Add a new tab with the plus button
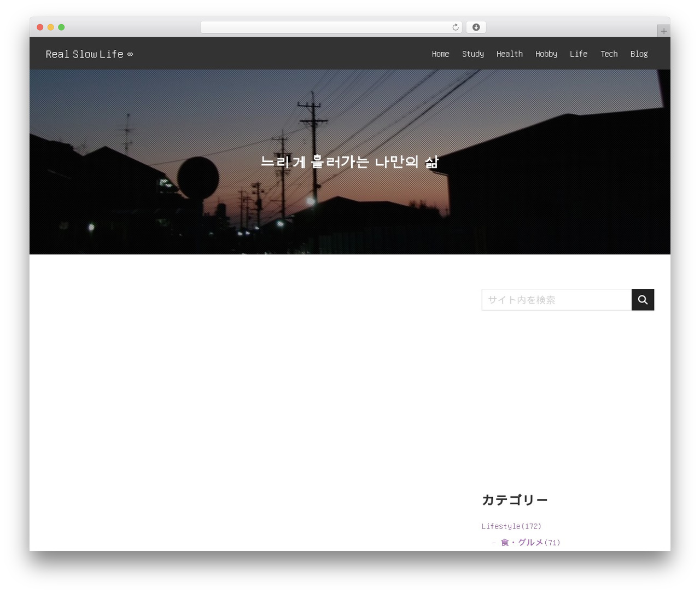Viewport: 700px width, 593px height. 663,31
